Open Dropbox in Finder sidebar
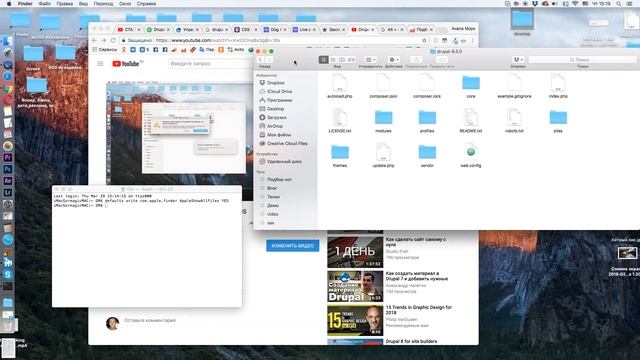This screenshot has width=640, height=360. click(276, 83)
